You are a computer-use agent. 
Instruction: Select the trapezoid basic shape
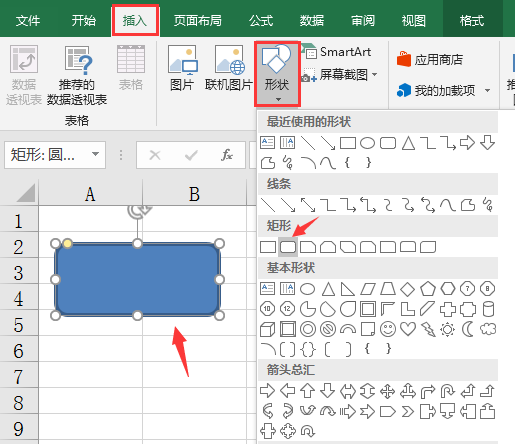click(x=388, y=289)
